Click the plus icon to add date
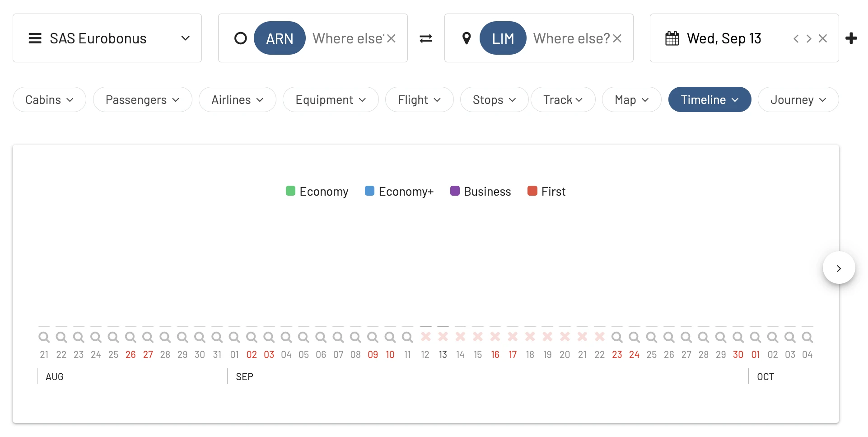Viewport: 868px width, 437px height. coord(851,38)
